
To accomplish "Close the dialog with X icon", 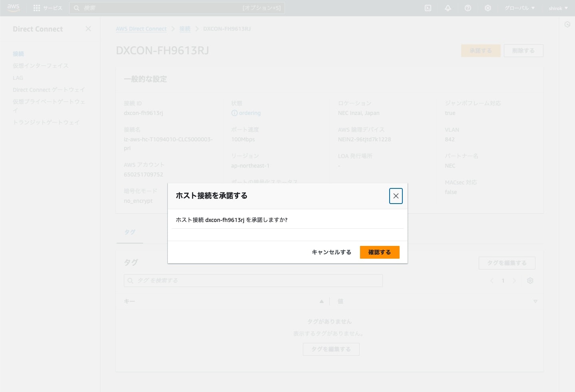I will tap(396, 196).
